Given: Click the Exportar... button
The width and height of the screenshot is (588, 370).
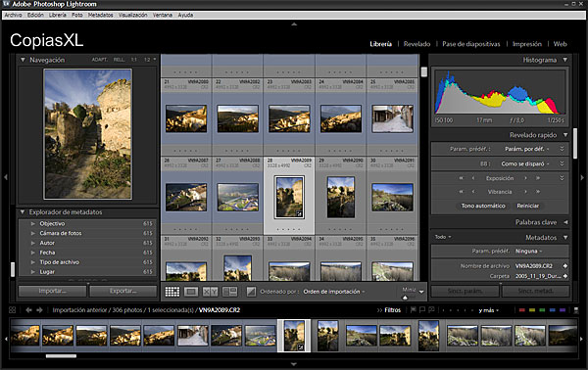Looking at the screenshot, I should (123, 291).
